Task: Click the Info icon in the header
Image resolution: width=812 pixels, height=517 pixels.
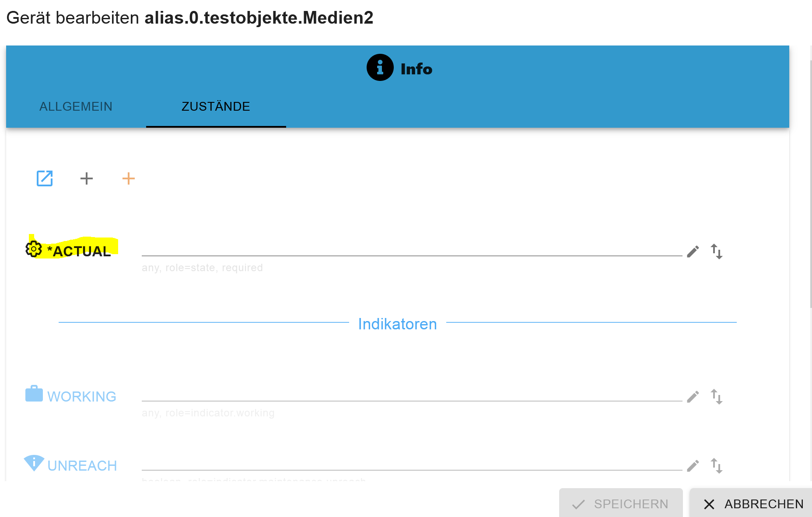Action: click(x=379, y=68)
